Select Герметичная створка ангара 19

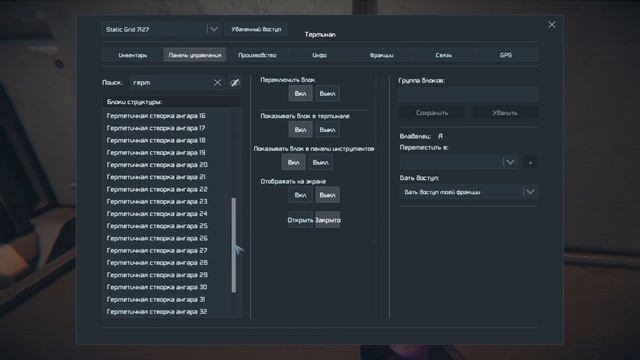click(165, 153)
